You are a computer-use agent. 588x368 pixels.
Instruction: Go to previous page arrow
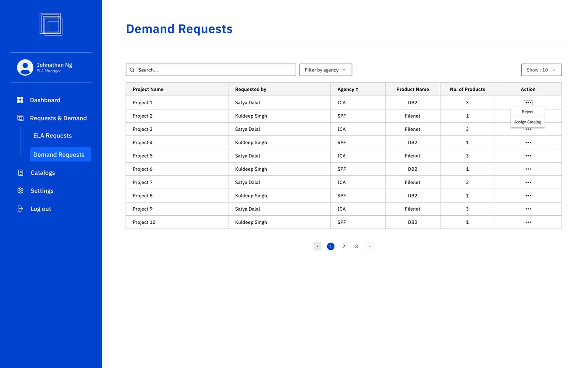pos(318,246)
